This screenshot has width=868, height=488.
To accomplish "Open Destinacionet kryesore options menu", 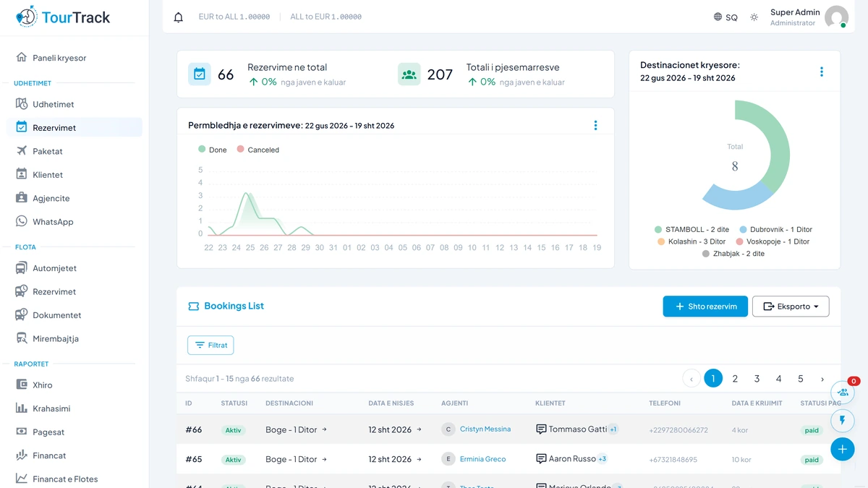I will (x=822, y=72).
